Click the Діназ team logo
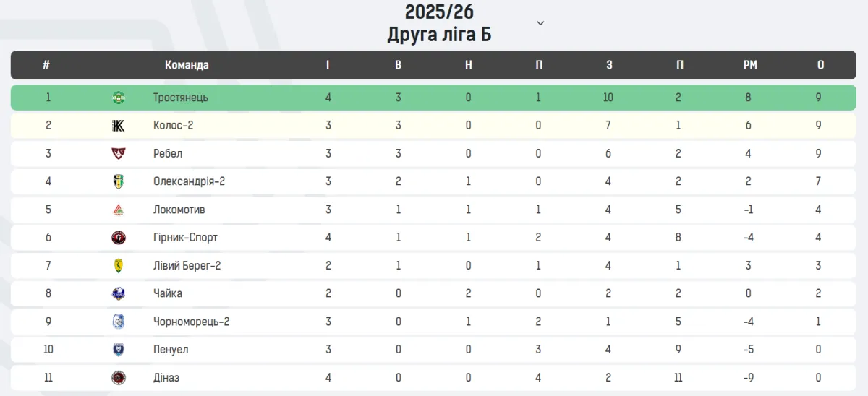The image size is (868, 396). pyautogui.click(x=118, y=378)
